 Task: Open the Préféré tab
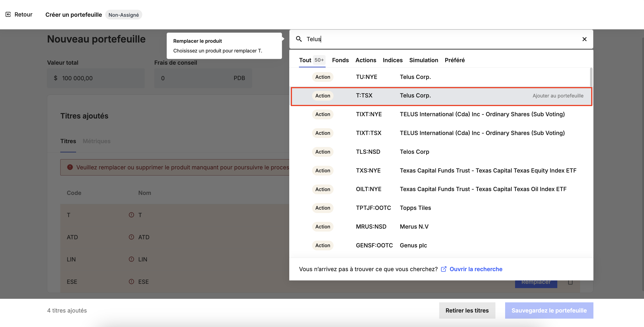(455, 60)
